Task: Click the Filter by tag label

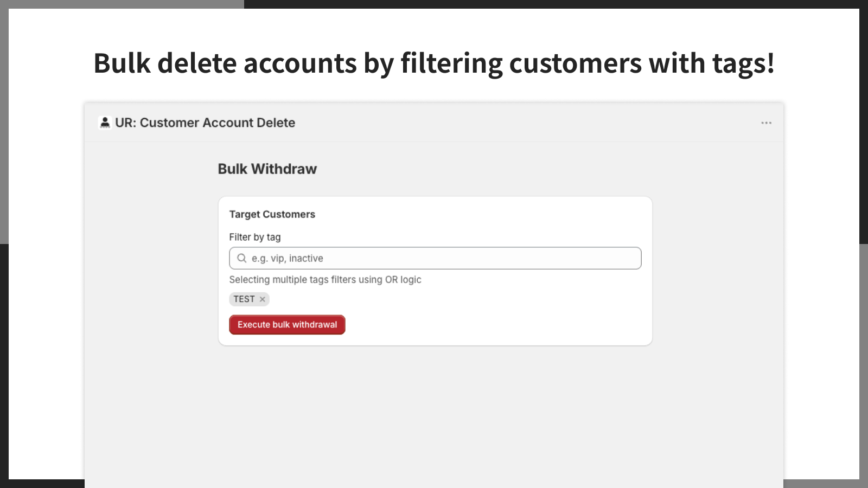Action: pos(255,237)
